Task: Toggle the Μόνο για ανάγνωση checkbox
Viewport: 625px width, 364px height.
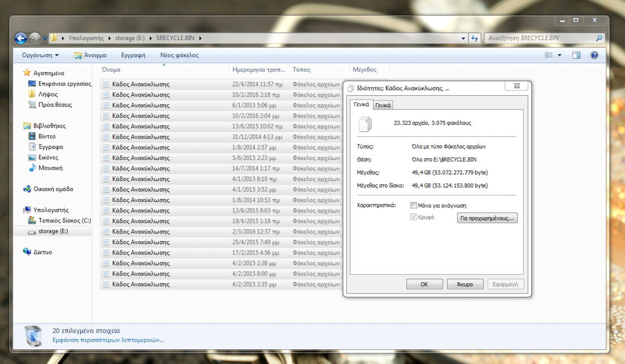Action: pos(414,205)
